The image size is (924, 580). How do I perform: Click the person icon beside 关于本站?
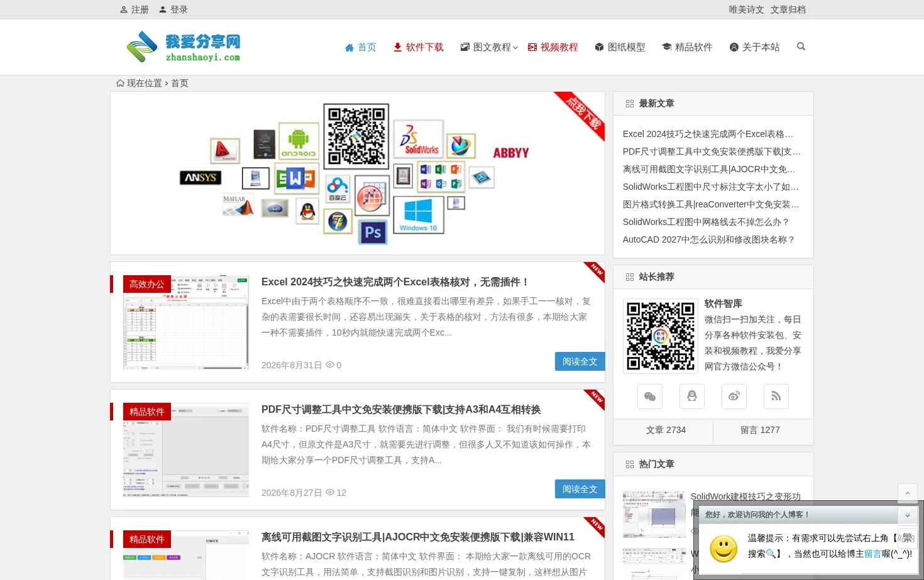click(x=734, y=47)
